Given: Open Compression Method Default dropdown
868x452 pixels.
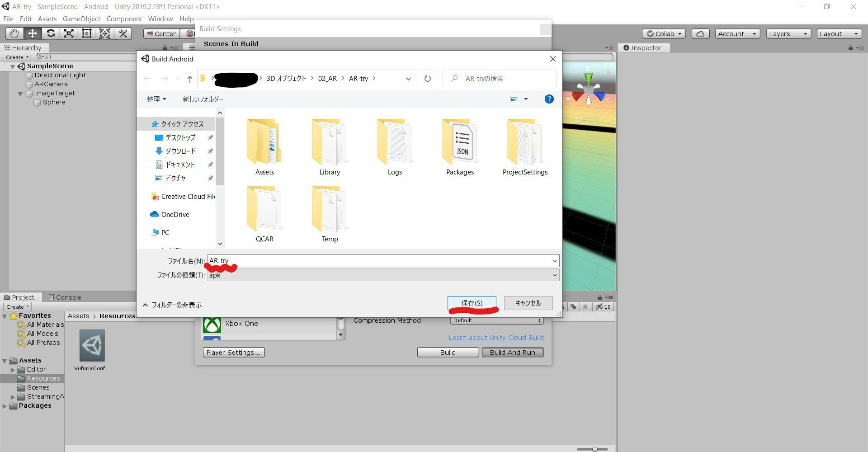Looking at the screenshot, I should (497, 320).
